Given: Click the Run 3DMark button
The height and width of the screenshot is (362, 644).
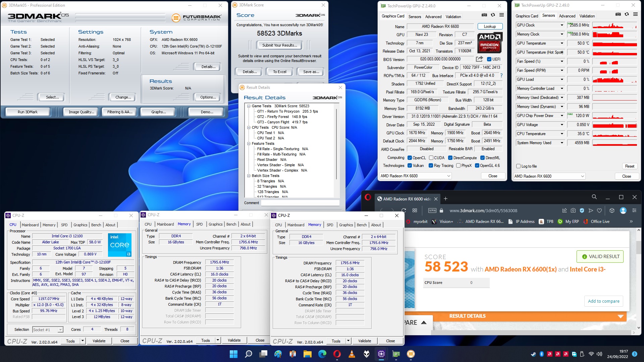Looking at the screenshot, I should click(x=28, y=112).
